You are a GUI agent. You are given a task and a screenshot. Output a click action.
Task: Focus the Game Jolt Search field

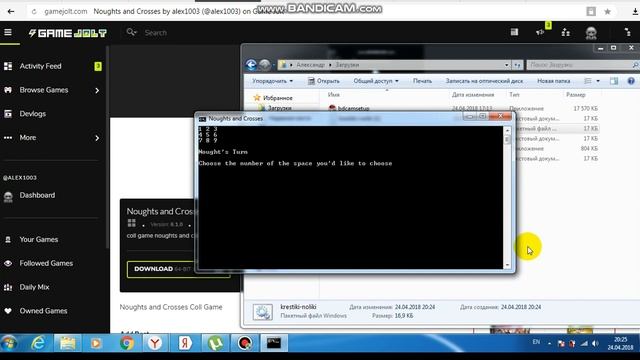tap(156, 33)
